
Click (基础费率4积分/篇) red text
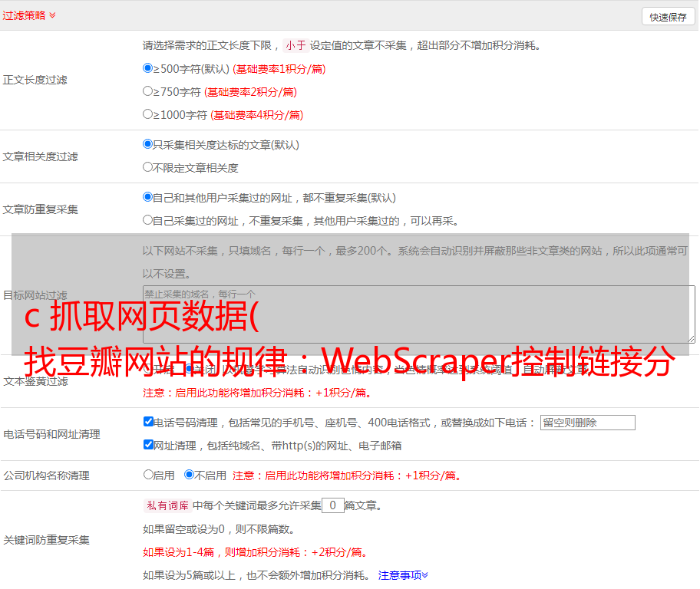coord(256,115)
